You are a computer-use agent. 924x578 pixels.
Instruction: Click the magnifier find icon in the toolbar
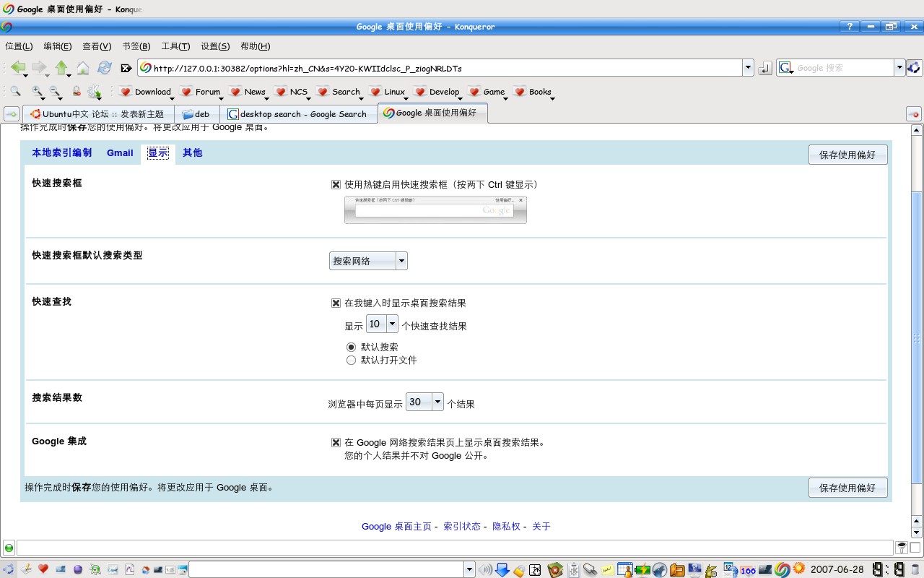[15, 92]
